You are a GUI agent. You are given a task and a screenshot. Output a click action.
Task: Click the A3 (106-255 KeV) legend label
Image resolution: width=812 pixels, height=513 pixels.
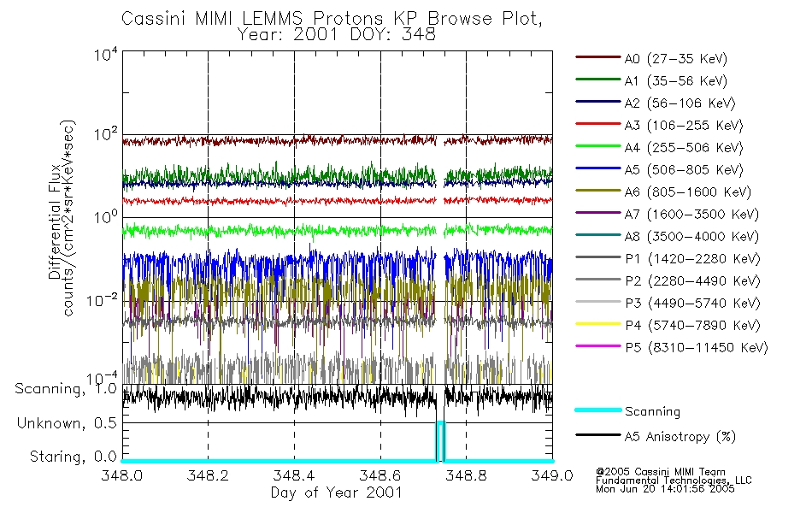click(684, 126)
